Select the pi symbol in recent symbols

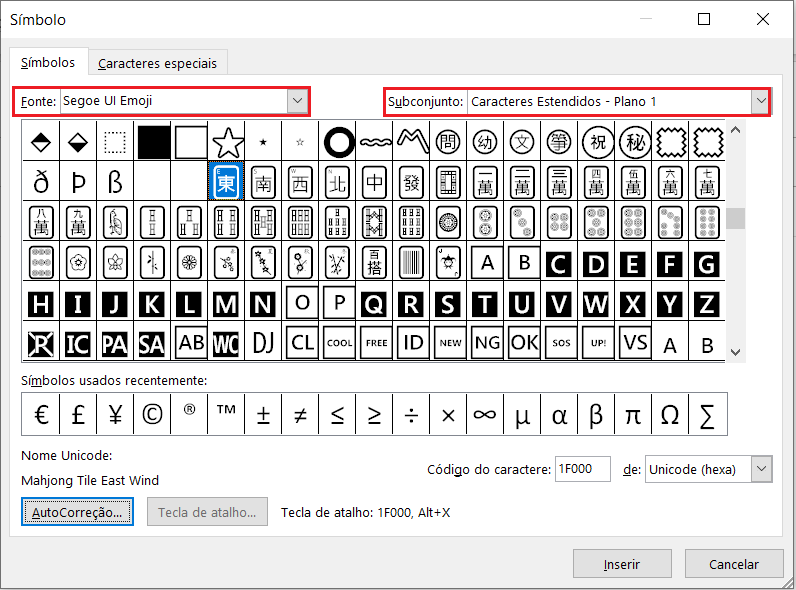(x=633, y=414)
